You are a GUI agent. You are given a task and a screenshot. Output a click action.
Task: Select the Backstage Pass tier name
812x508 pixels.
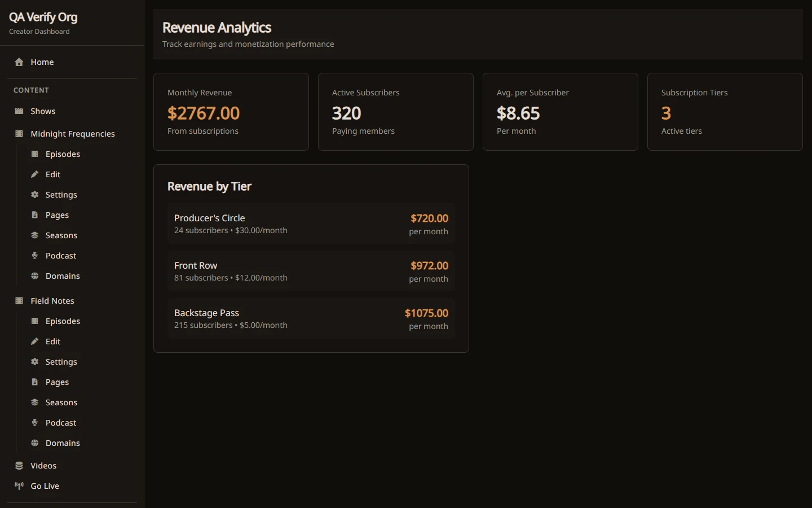[206, 313]
